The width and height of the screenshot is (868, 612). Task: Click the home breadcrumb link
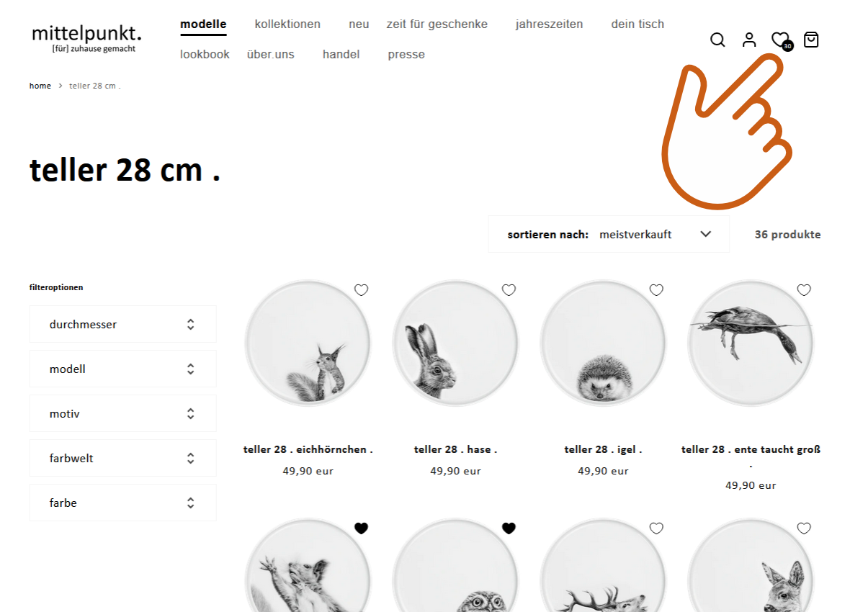point(40,86)
